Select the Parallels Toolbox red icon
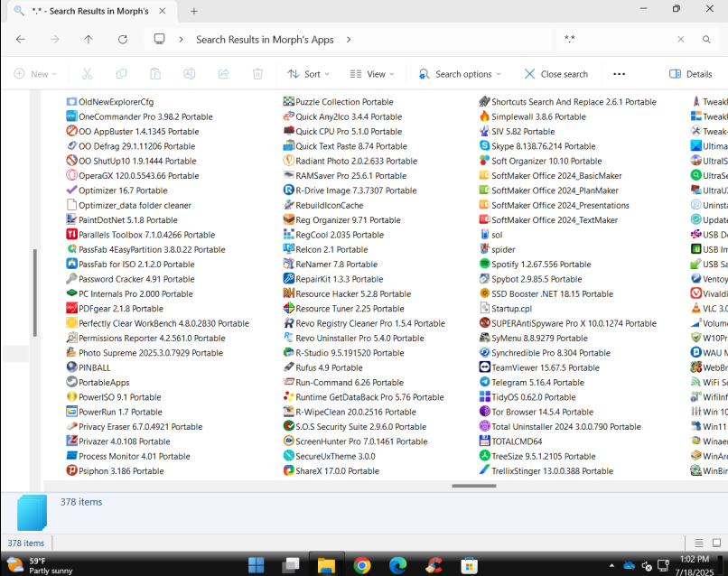This screenshot has height=576, width=728. [x=71, y=235]
